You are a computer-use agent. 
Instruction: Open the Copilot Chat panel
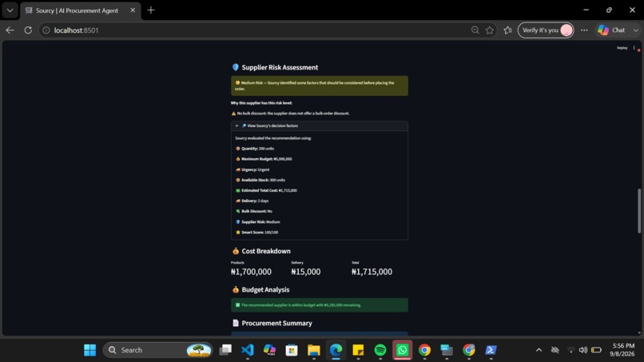[x=611, y=30]
